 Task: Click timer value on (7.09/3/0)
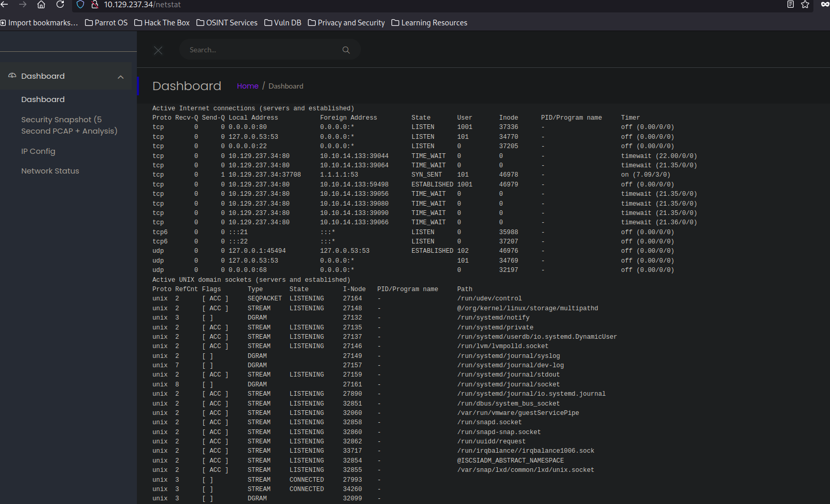(645, 175)
